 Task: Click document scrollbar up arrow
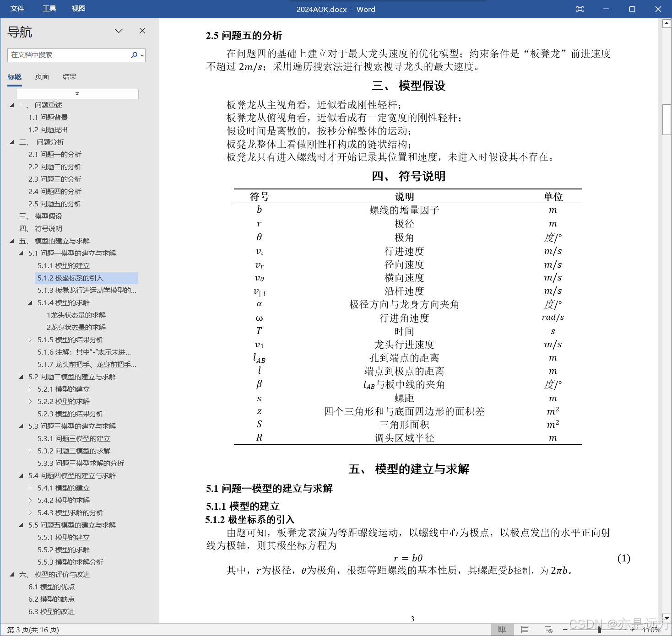coord(667,24)
